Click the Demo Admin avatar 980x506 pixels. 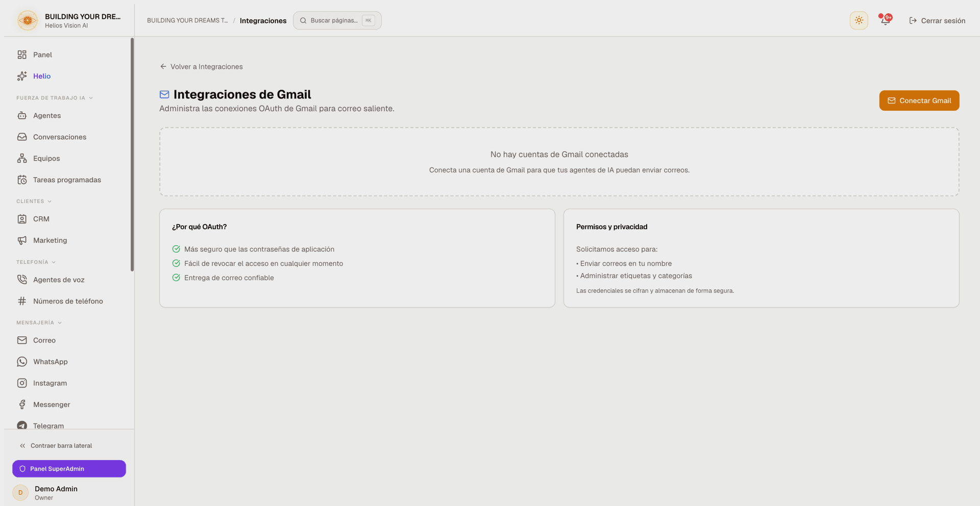[x=20, y=493]
